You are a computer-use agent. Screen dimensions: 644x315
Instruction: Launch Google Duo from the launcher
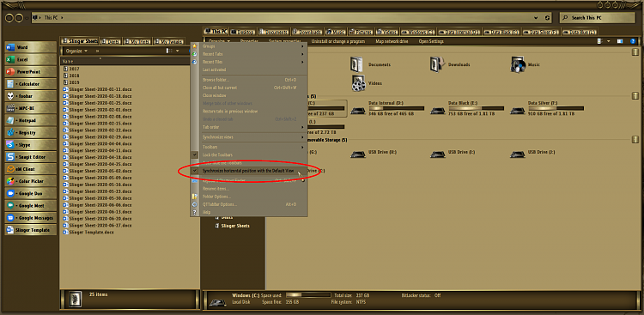(x=31, y=193)
